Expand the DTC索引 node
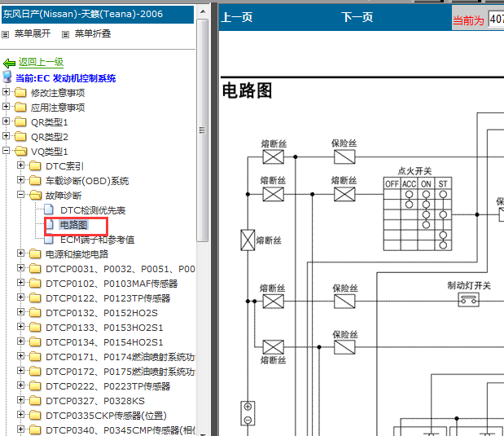 tap(20, 165)
